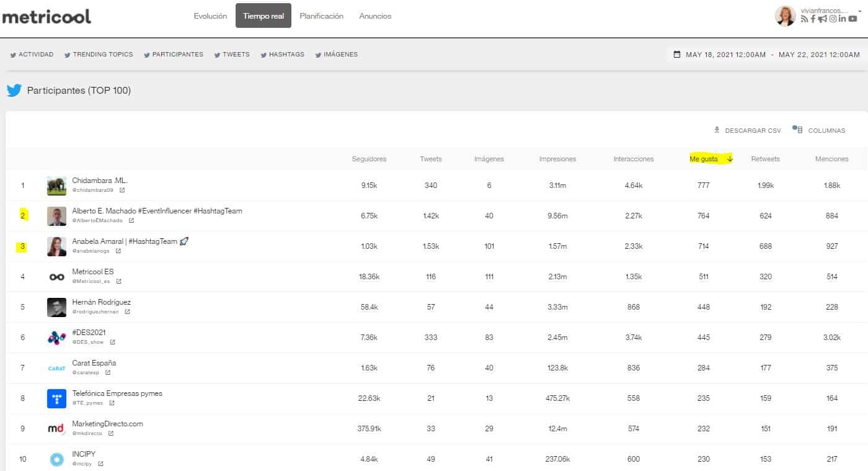Open MarketingDirecto.com external link icon
The image size is (868, 471).
click(x=110, y=434)
